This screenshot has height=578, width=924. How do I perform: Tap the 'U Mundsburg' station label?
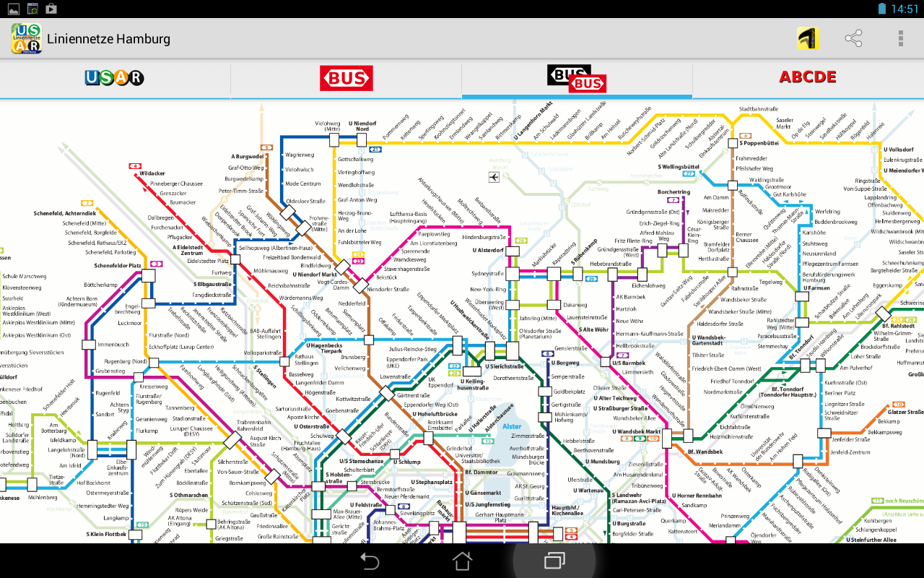point(603,462)
